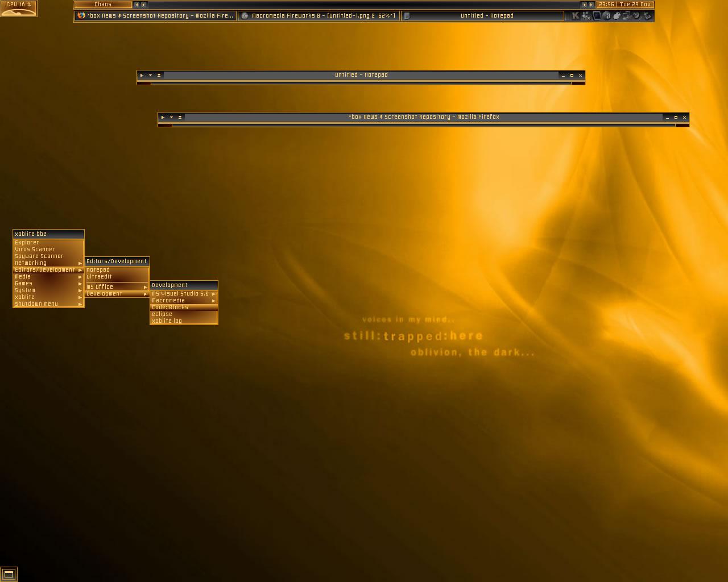Click the desktop icon in bottom-left corner

pyautogui.click(x=9, y=574)
